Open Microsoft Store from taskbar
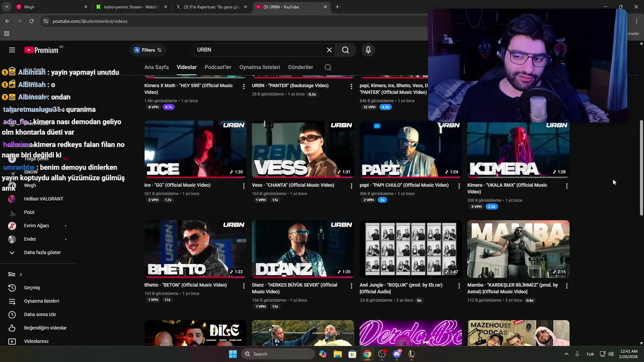 click(x=353, y=354)
